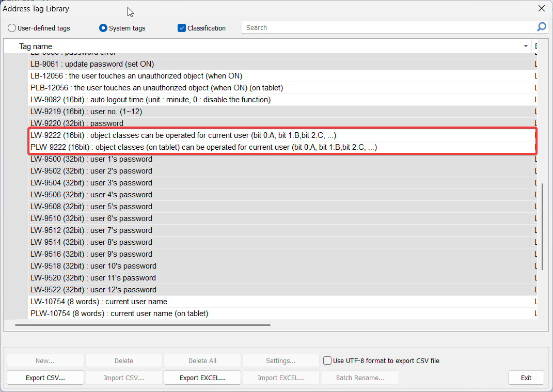Choose LW-9082 auto logout time tag
The width and height of the screenshot is (553, 392).
[x=150, y=100]
